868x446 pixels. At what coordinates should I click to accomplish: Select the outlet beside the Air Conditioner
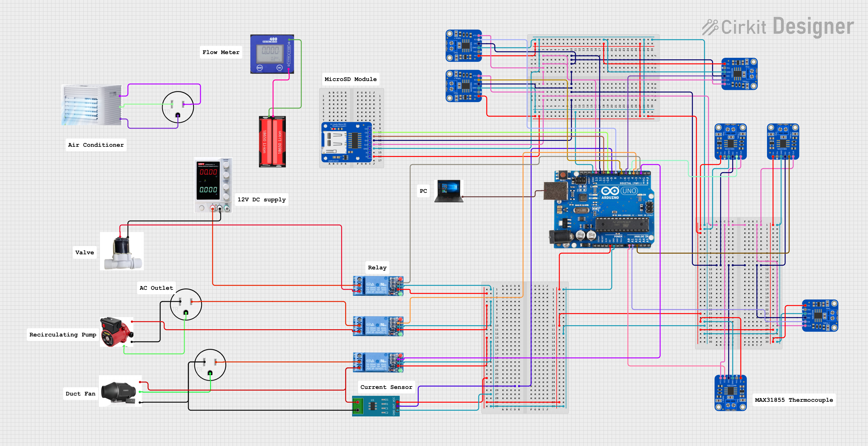(178, 107)
